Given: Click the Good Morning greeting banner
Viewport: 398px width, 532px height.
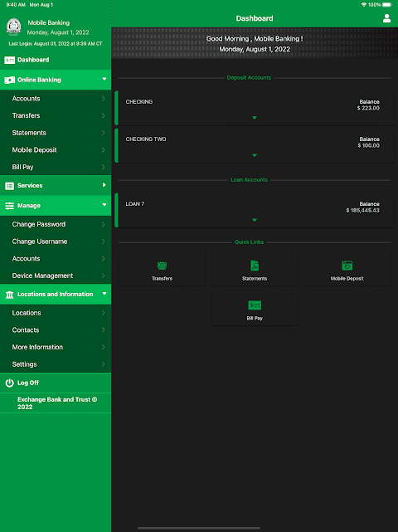Looking at the screenshot, I should pos(255,44).
